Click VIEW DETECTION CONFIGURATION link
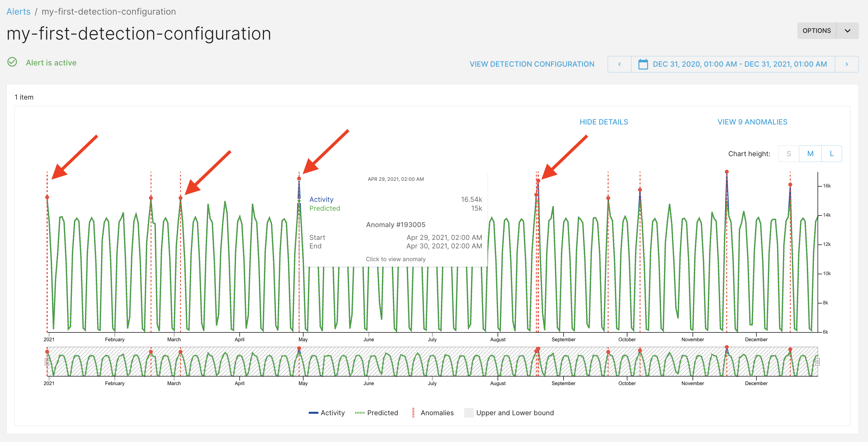This screenshot has width=868, height=442. (532, 64)
